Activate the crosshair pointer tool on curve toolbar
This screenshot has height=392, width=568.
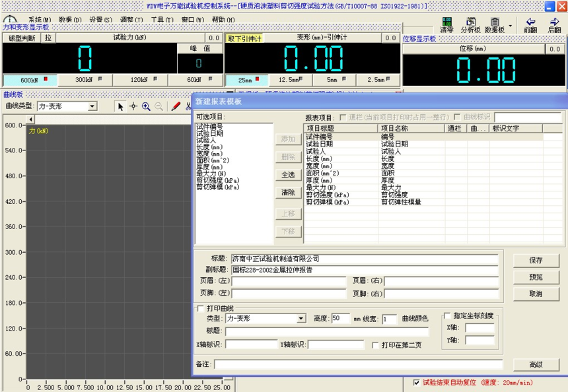133,107
